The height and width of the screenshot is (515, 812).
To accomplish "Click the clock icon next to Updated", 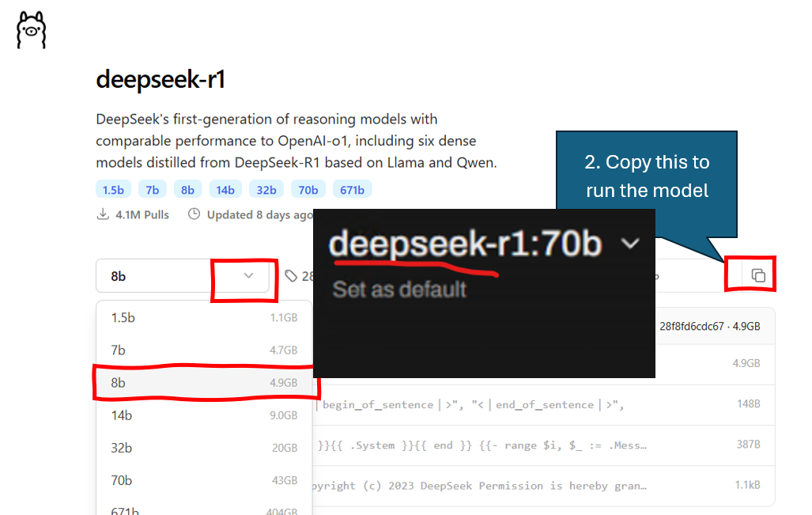I will [194, 214].
